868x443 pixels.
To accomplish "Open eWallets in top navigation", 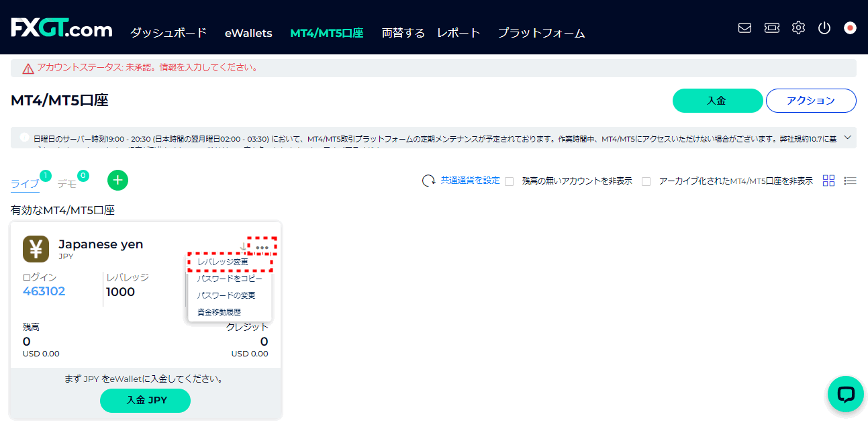I will click(248, 33).
